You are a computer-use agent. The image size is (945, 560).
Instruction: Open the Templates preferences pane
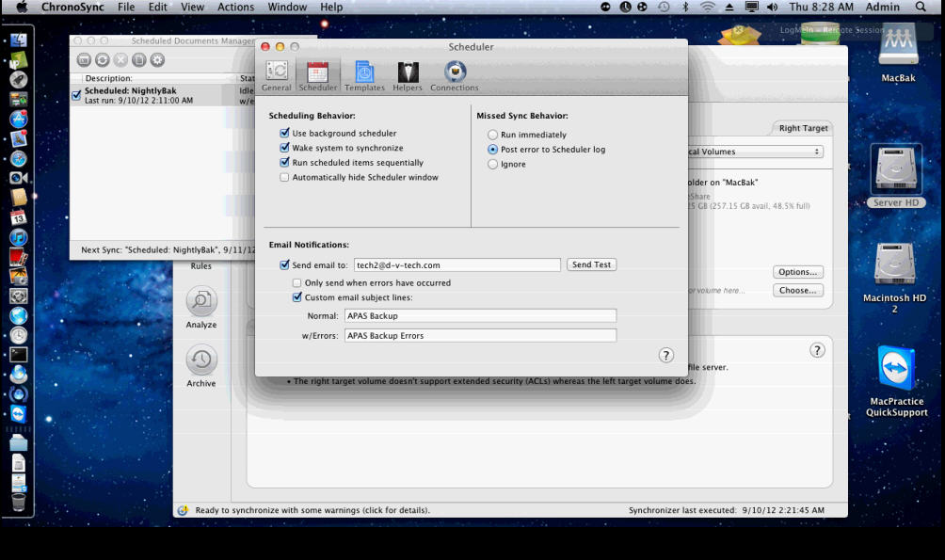click(364, 75)
